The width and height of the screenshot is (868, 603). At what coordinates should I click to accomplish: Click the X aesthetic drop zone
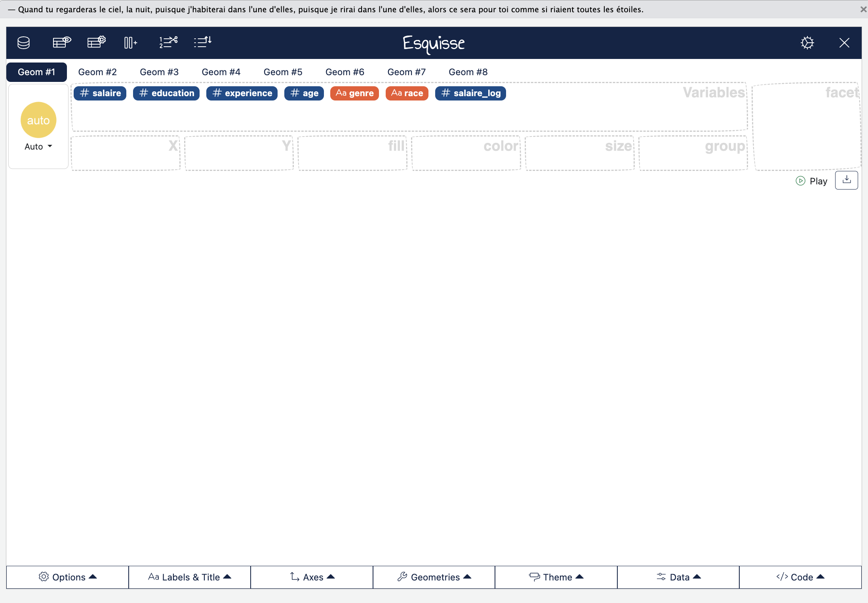(126, 153)
